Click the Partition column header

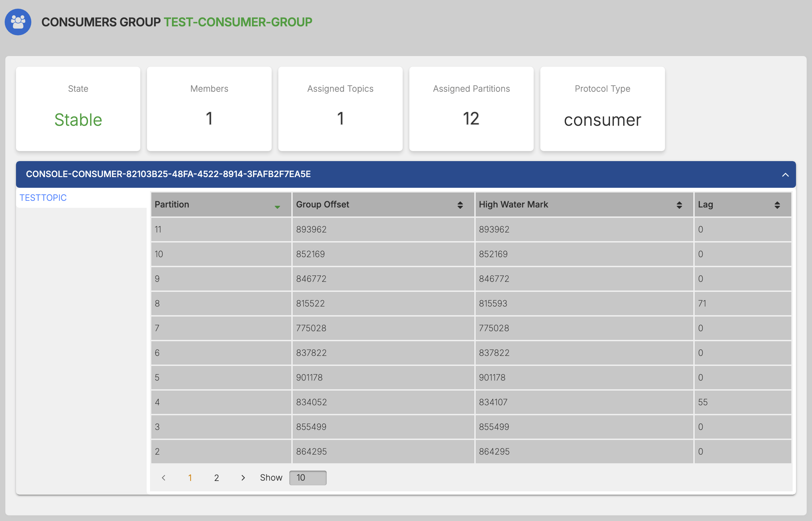172,204
